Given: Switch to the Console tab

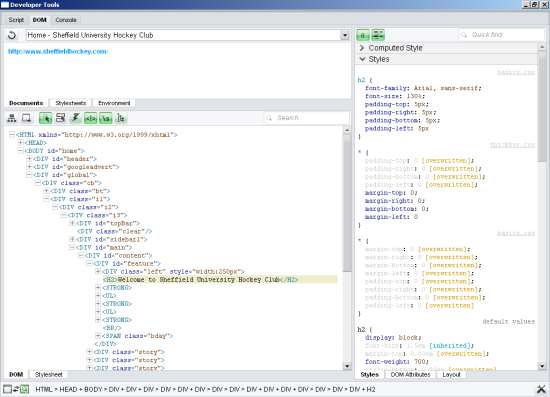Looking at the screenshot, I should pos(66,20).
